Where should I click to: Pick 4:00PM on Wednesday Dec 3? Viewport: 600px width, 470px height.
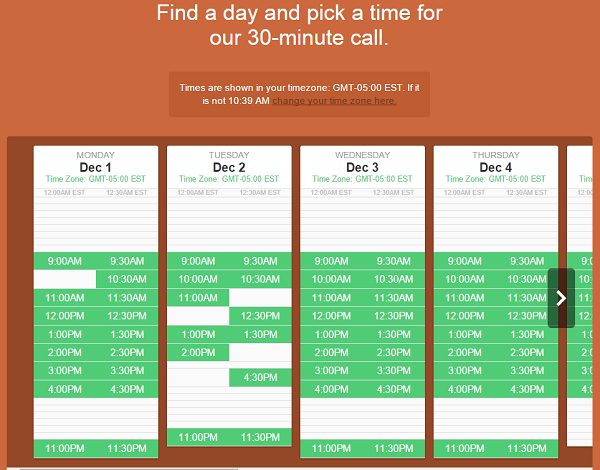(331, 389)
